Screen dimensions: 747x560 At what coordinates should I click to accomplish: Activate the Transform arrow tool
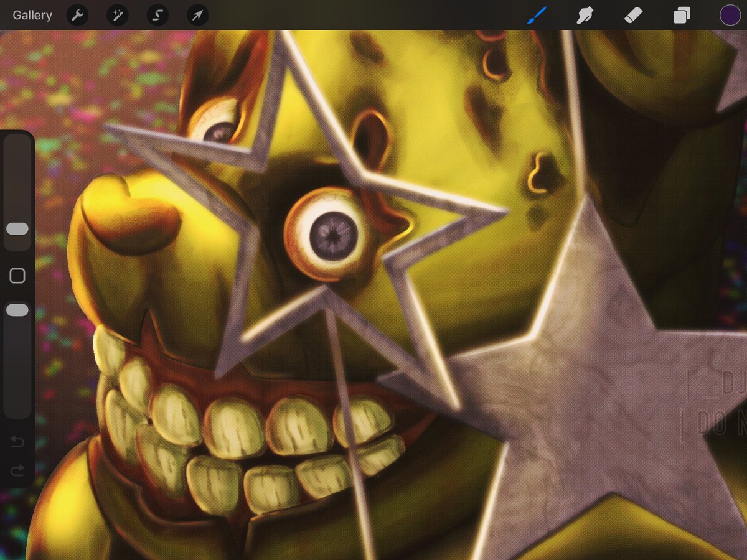[197, 15]
